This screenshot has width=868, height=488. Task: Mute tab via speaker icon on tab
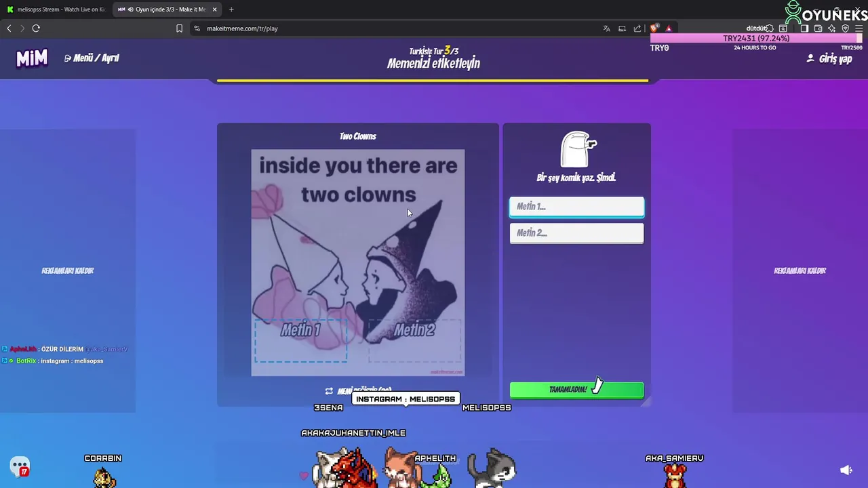pyautogui.click(x=130, y=9)
